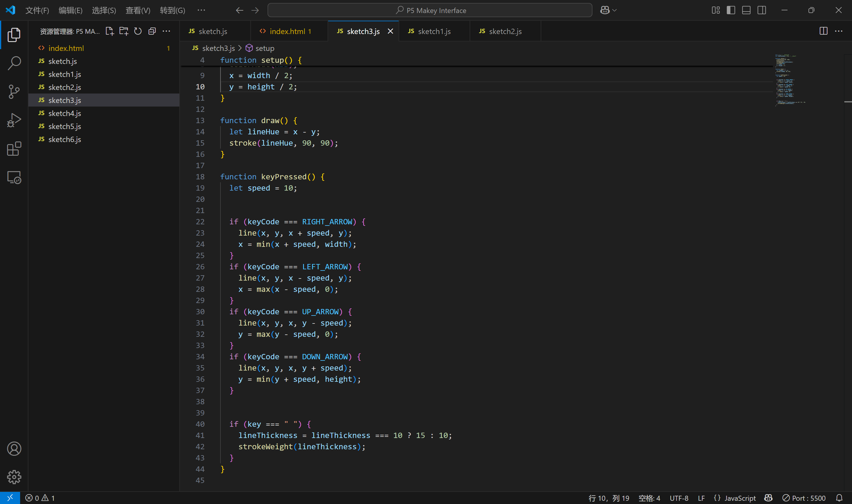
Task: Open the 查看(V) menu
Action: click(138, 10)
